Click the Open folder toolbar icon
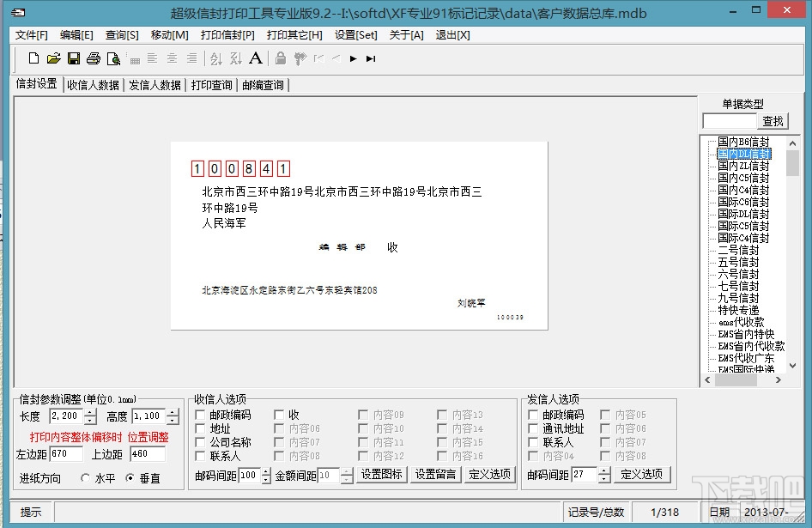 point(53,58)
